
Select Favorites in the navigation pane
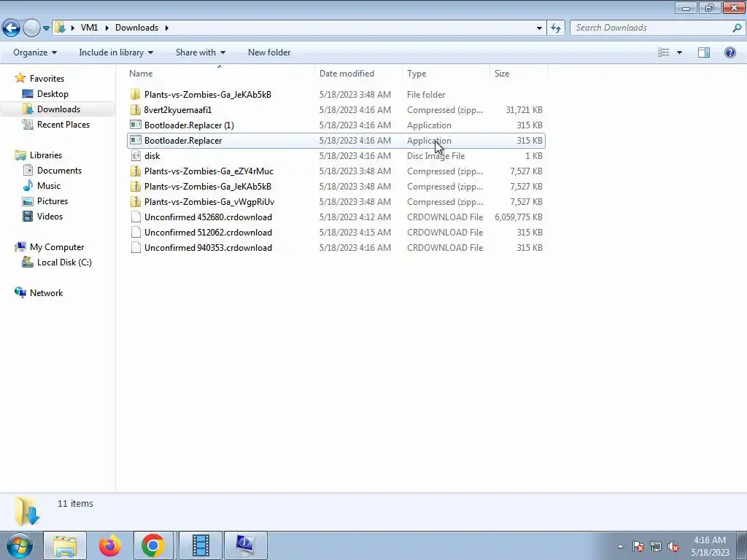click(47, 79)
